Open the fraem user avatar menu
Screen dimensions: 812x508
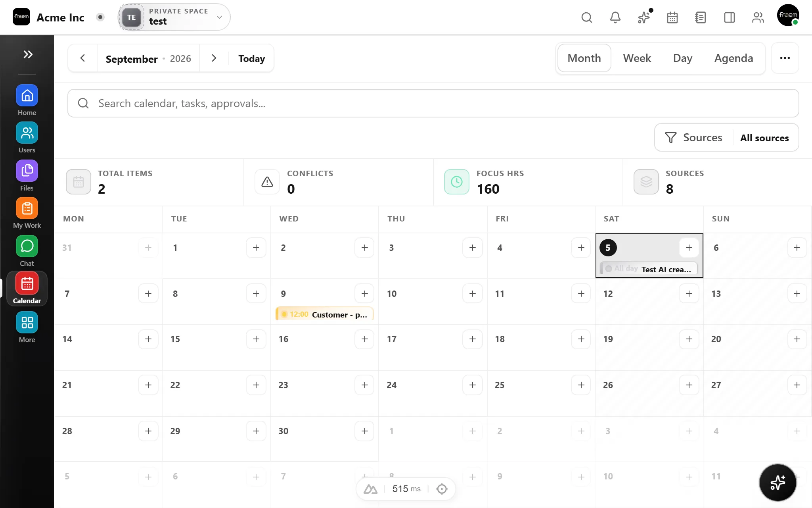tap(788, 15)
